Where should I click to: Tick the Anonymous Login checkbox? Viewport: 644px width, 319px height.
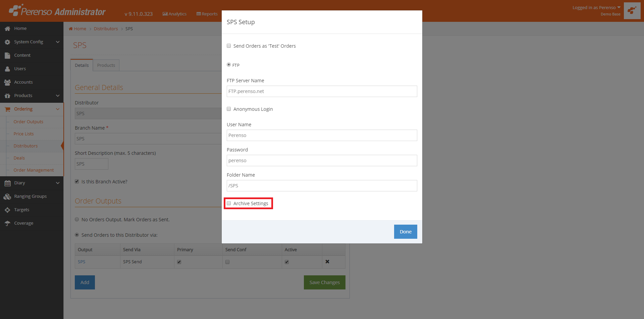click(x=229, y=109)
